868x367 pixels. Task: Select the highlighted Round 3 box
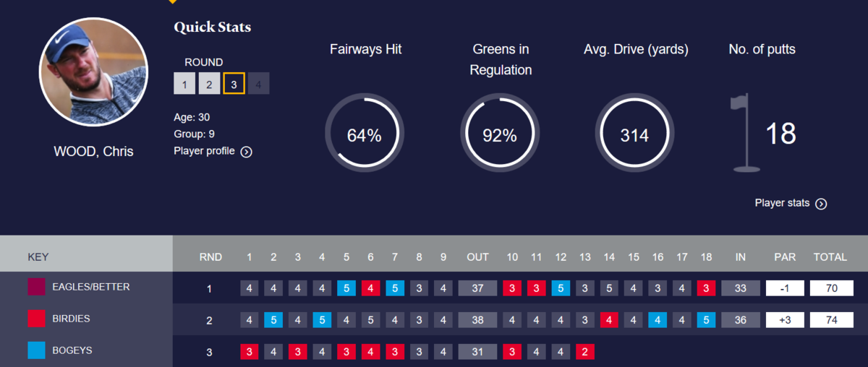coord(234,84)
